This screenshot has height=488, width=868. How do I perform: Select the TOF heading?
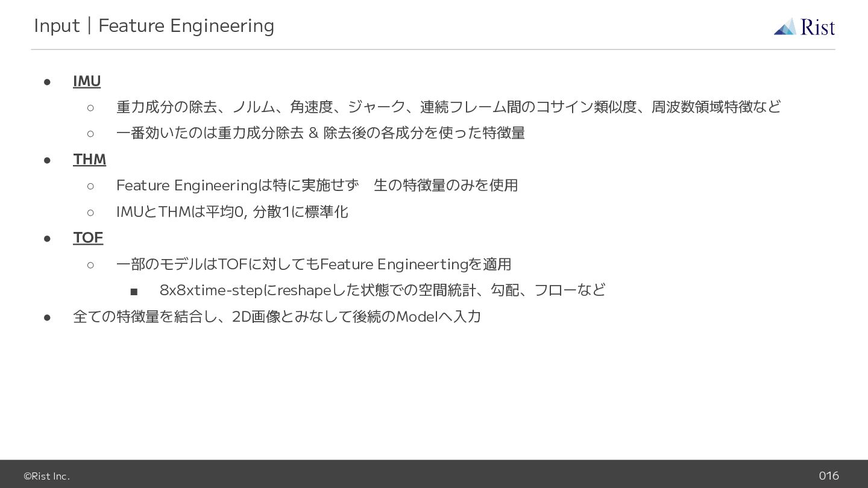pyautogui.click(x=88, y=237)
